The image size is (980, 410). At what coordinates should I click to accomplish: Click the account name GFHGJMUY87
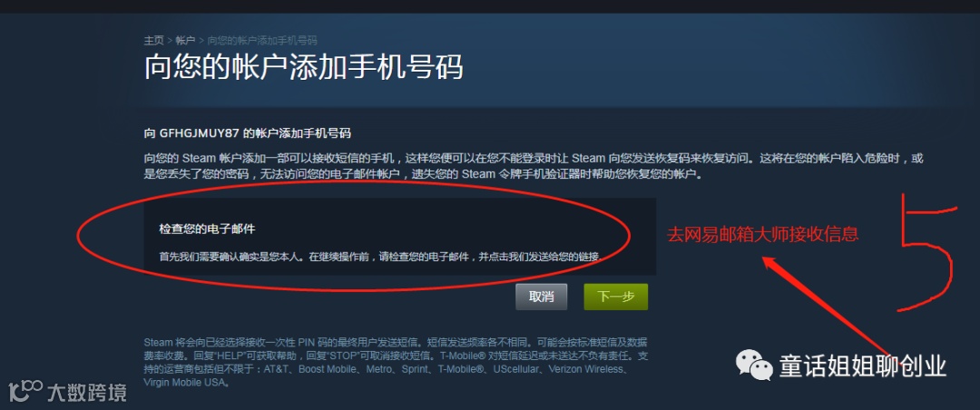pos(200,133)
